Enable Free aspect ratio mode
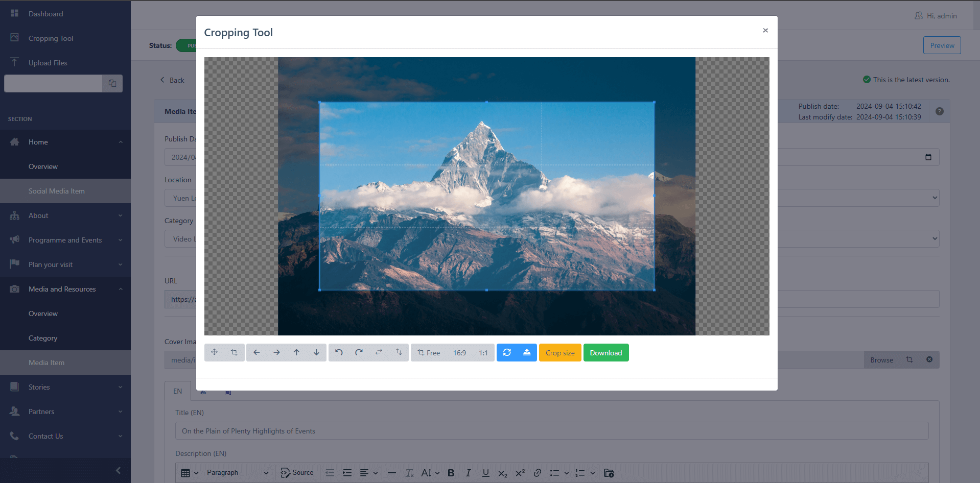 click(x=429, y=352)
